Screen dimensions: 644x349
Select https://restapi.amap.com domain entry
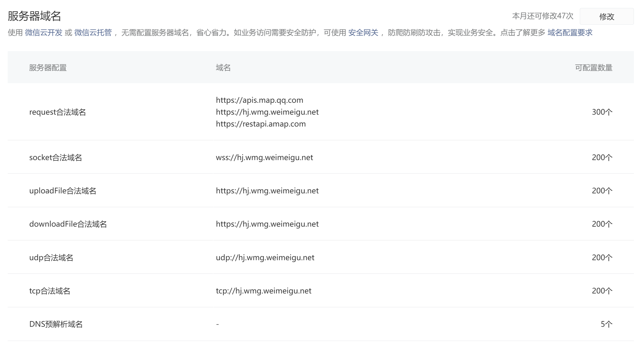[x=261, y=124]
